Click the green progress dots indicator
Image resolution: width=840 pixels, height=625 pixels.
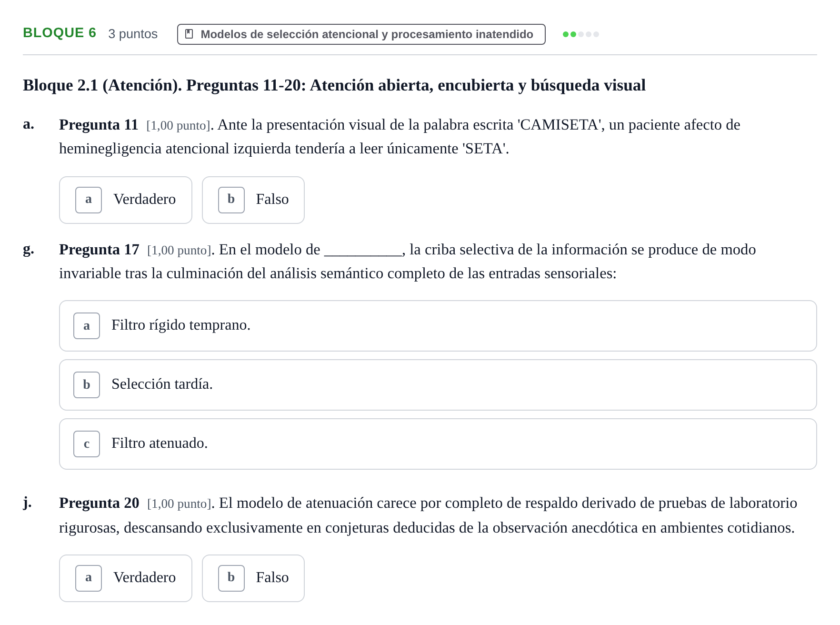click(x=581, y=34)
